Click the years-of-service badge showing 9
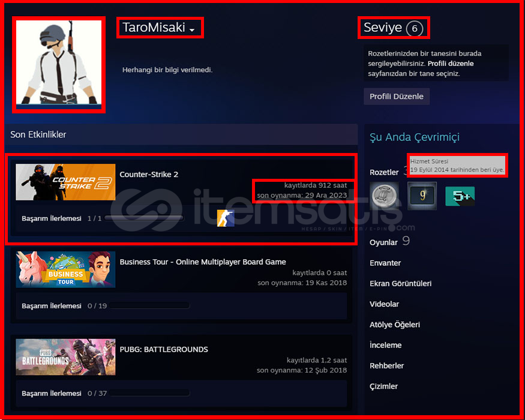Image resolution: width=525 pixels, height=420 pixels. pos(422,196)
